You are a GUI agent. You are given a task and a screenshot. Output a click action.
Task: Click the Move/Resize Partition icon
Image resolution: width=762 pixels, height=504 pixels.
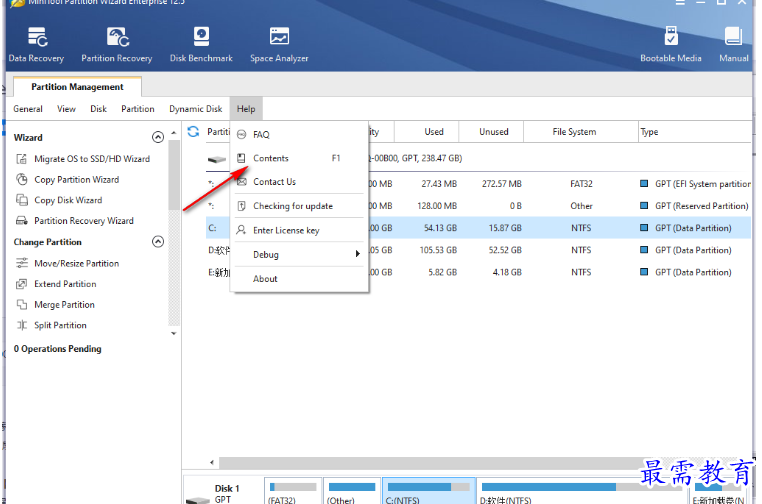point(21,263)
